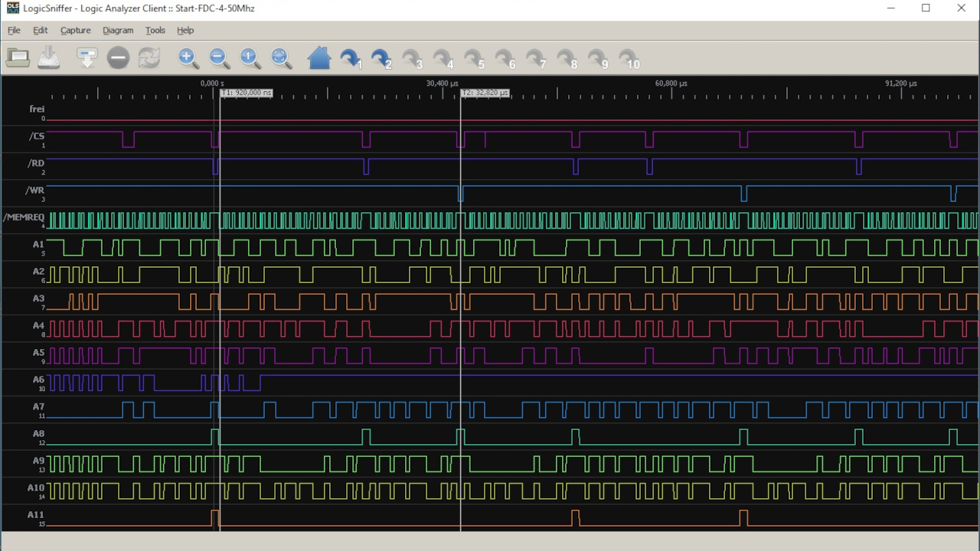The height and width of the screenshot is (551, 980).
Task: Click the A11 channel label
Action: coord(36,515)
